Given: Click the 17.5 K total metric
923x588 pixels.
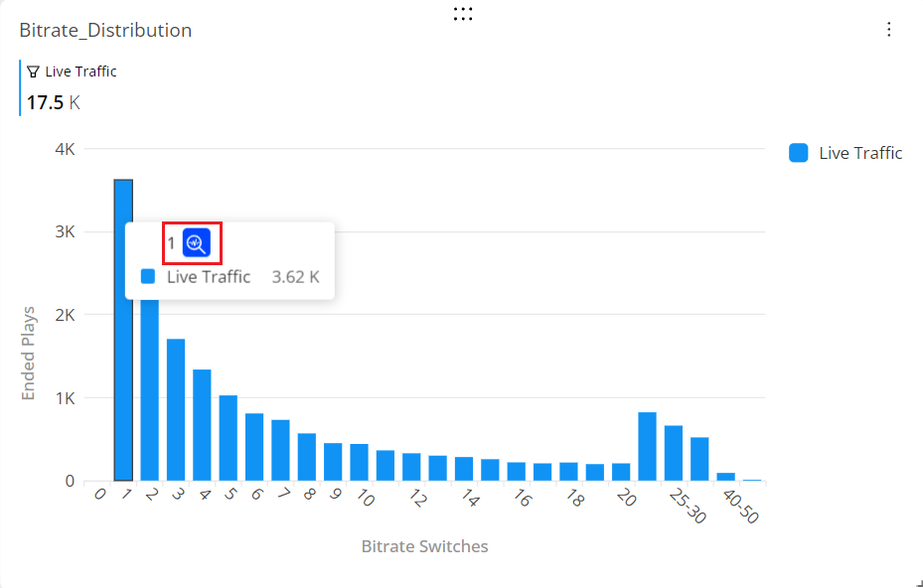Looking at the screenshot, I should click(53, 103).
